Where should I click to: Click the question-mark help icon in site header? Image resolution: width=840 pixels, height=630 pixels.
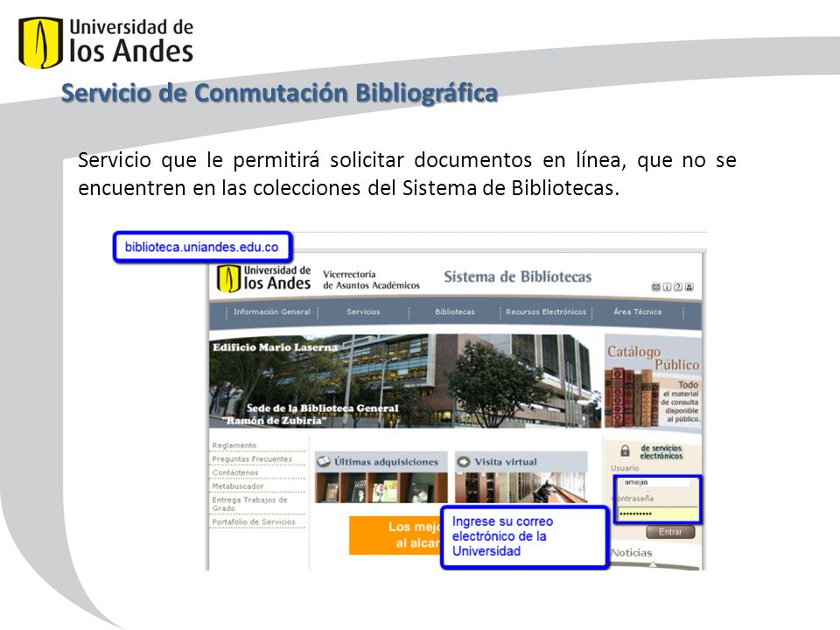tap(678, 287)
